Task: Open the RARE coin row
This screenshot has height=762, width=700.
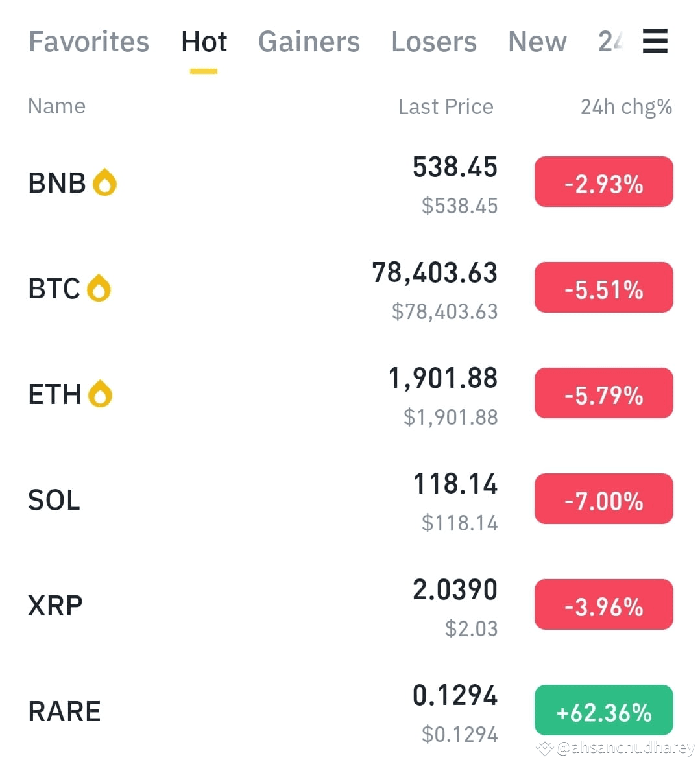Action: (x=350, y=711)
